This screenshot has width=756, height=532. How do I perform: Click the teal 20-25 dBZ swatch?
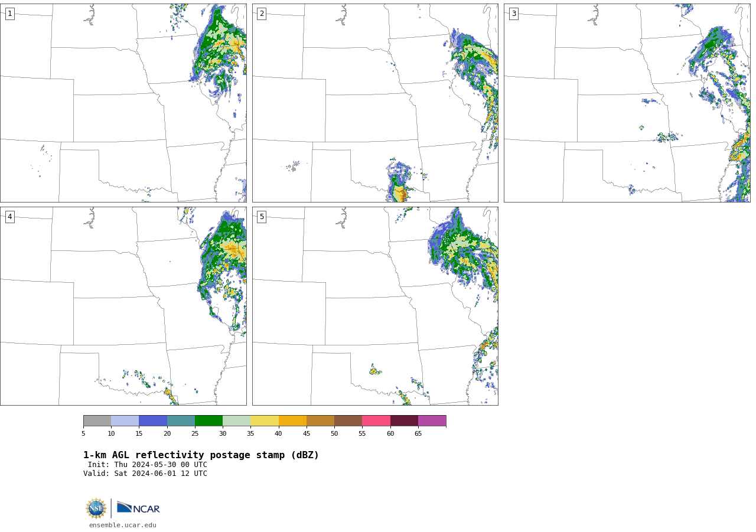click(181, 421)
